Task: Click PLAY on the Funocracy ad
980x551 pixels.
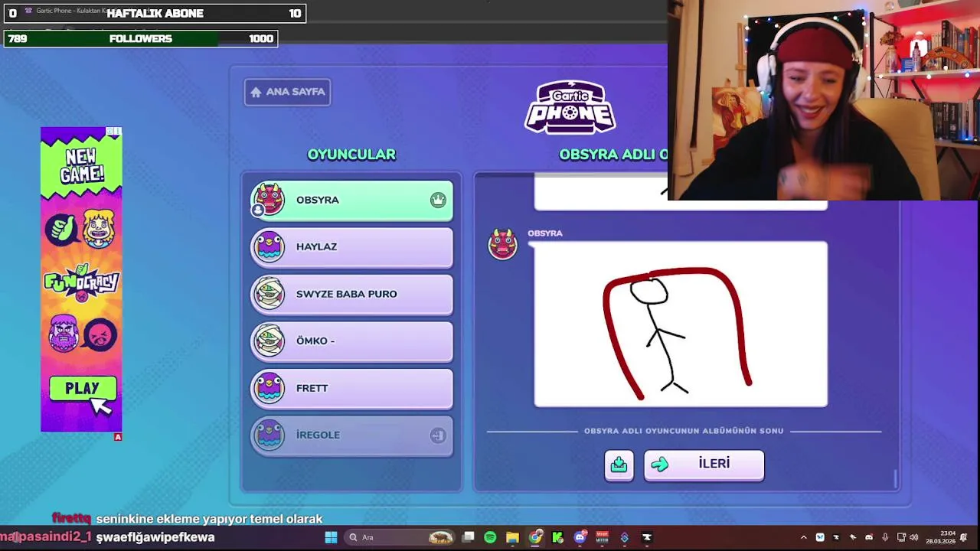Action: click(83, 389)
